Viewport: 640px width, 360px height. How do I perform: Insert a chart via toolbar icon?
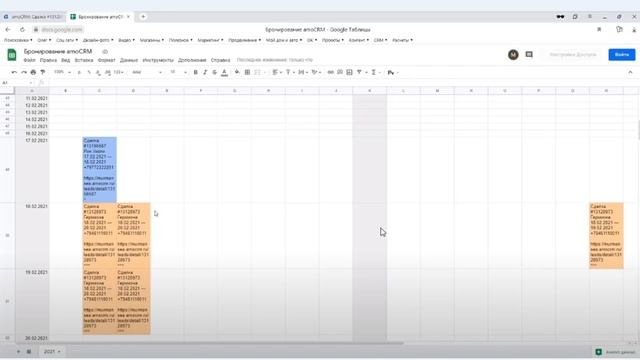tap(349, 72)
